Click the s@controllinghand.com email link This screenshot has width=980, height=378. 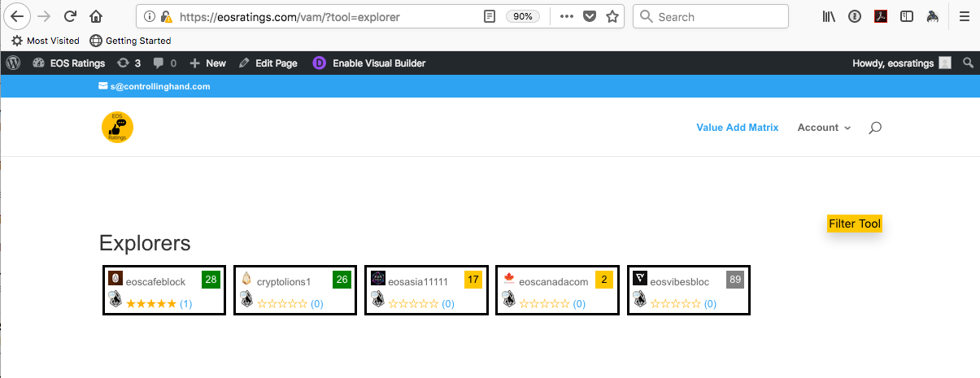tap(155, 86)
